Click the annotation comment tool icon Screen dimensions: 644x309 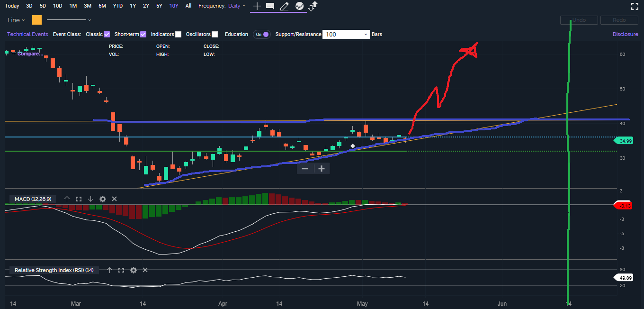(x=270, y=6)
